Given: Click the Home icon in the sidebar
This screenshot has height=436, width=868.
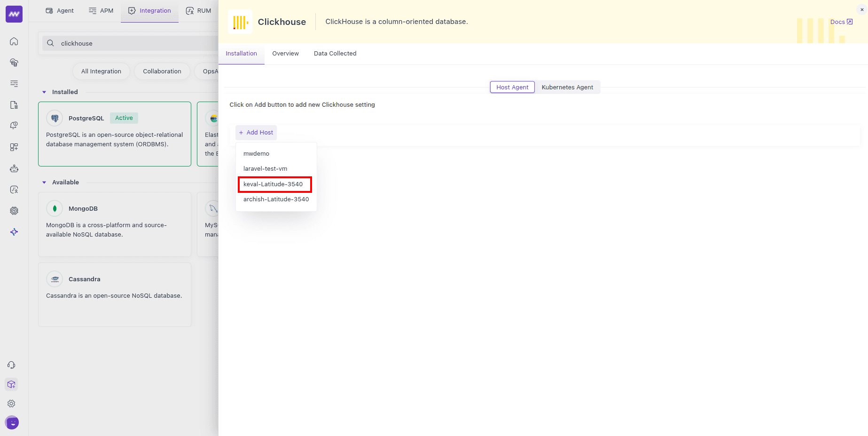Looking at the screenshot, I should point(14,41).
